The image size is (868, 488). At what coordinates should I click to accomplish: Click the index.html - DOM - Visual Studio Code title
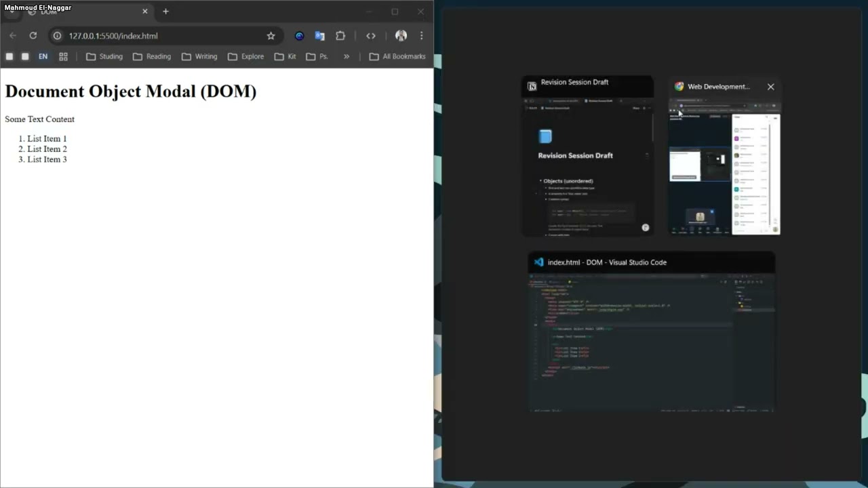pos(607,262)
